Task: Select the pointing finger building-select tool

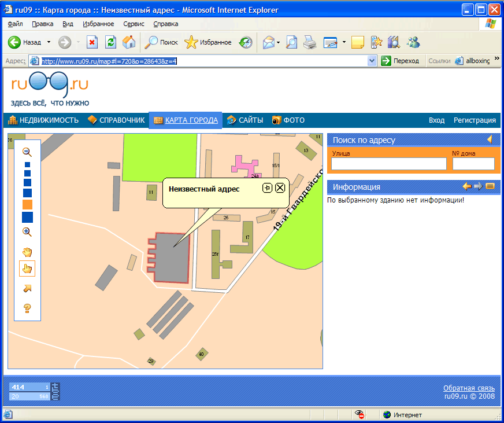Action: pos(27,268)
